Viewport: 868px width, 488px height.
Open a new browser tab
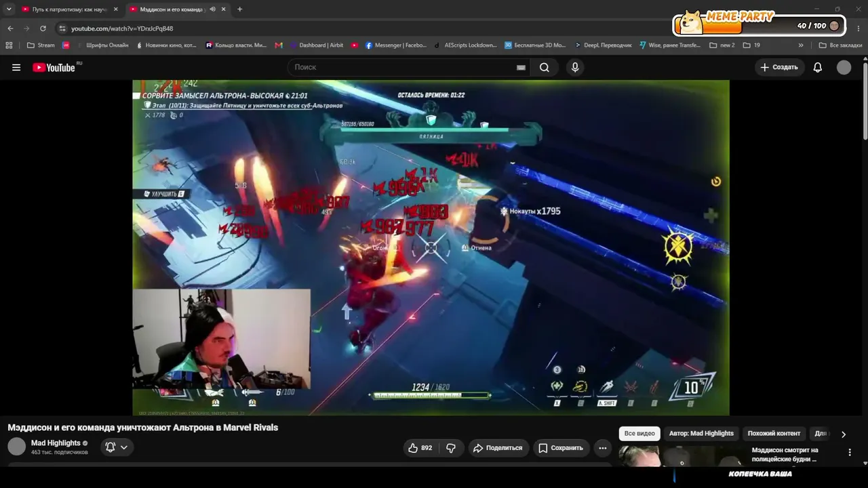tap(239, 9)
